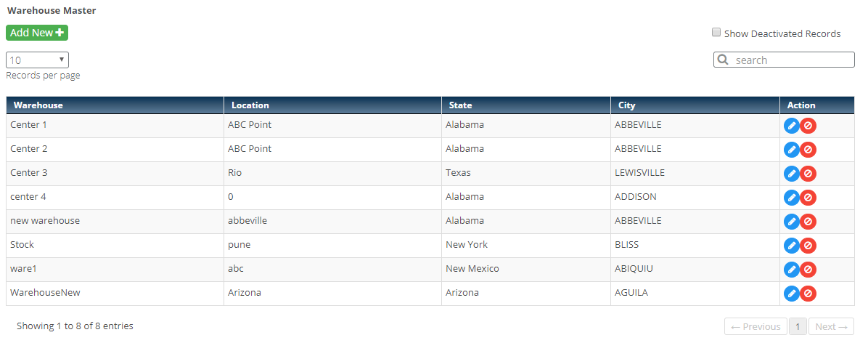Edit the WarehouseNew warehouse entry
The height and width of the screenshot is (343, 868).
pos(791,294)
